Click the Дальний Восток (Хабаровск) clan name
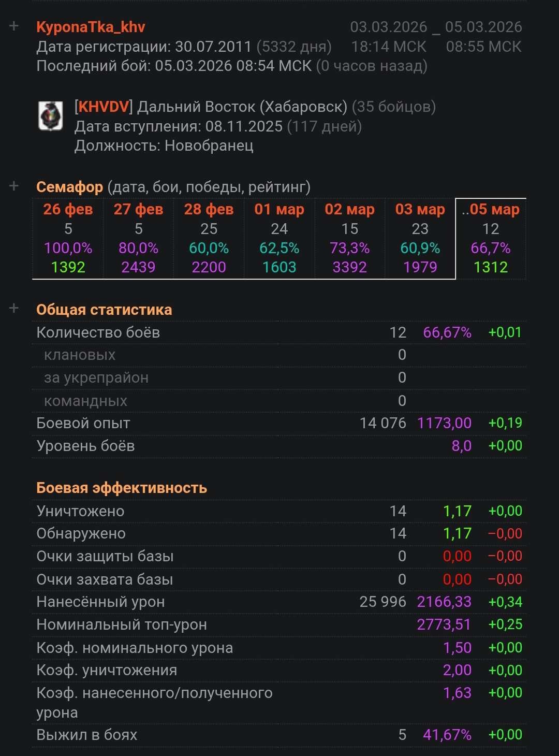The width and height of the screenshot is (559, 756). tap(242, 107)
